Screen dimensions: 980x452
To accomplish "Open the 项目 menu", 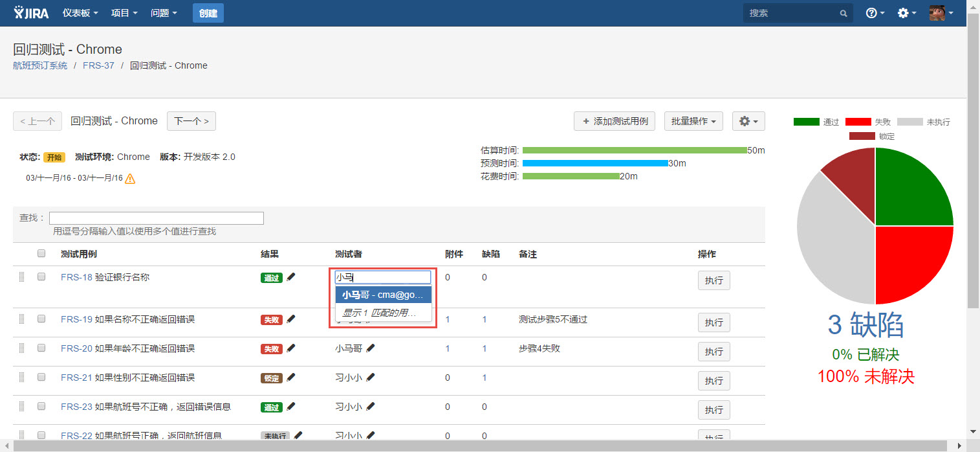I will (x=124, y=13).
